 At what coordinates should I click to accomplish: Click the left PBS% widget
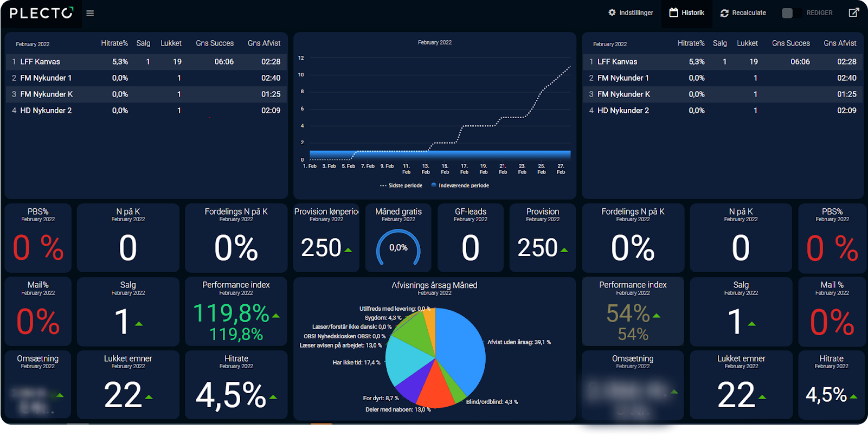(38, 238)
